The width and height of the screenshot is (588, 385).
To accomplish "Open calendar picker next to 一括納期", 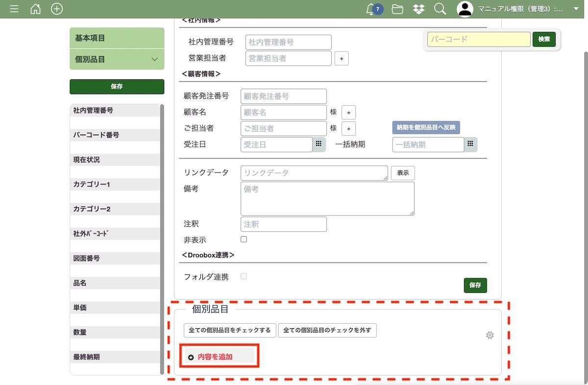I will click(470, 144).
